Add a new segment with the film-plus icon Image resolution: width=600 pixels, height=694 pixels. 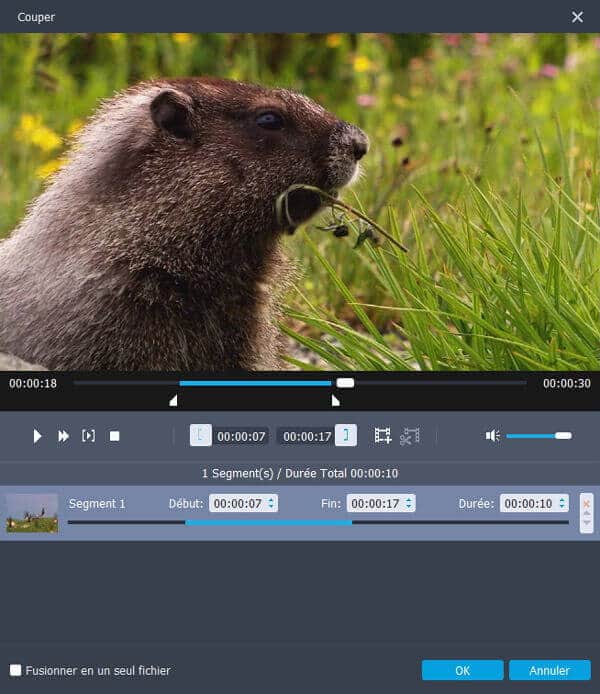click(x=383, y=436)
